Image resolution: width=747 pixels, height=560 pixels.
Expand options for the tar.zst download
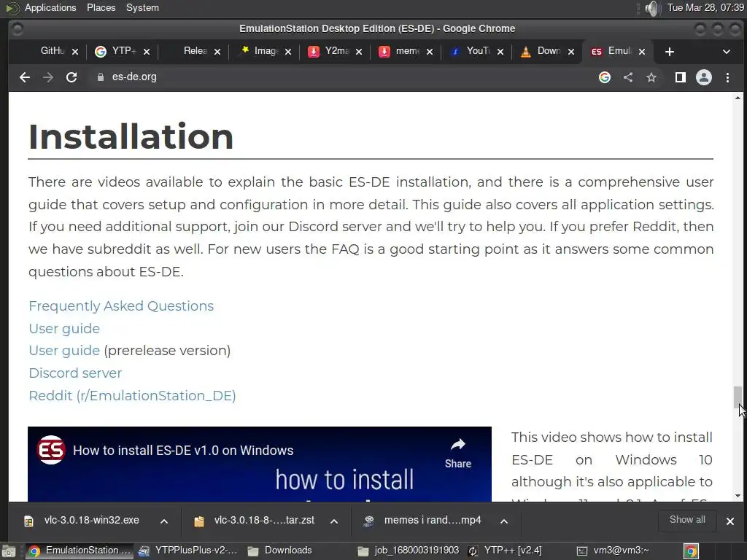(334, 521)
